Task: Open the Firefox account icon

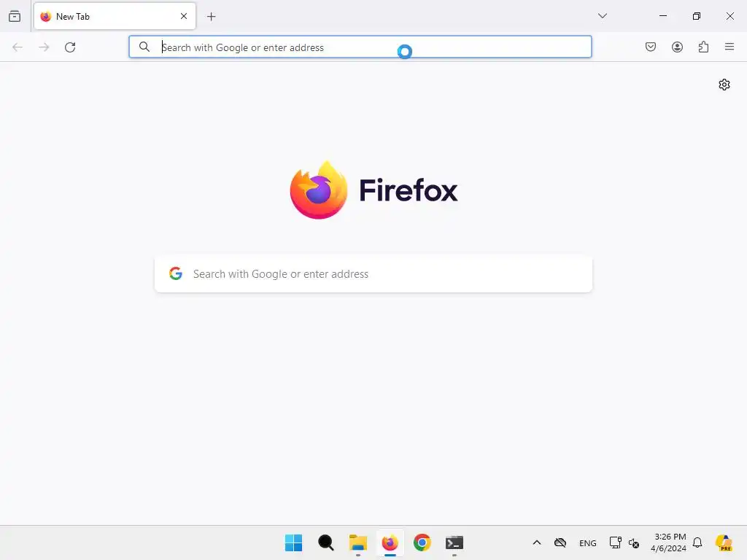Action: 677,47
